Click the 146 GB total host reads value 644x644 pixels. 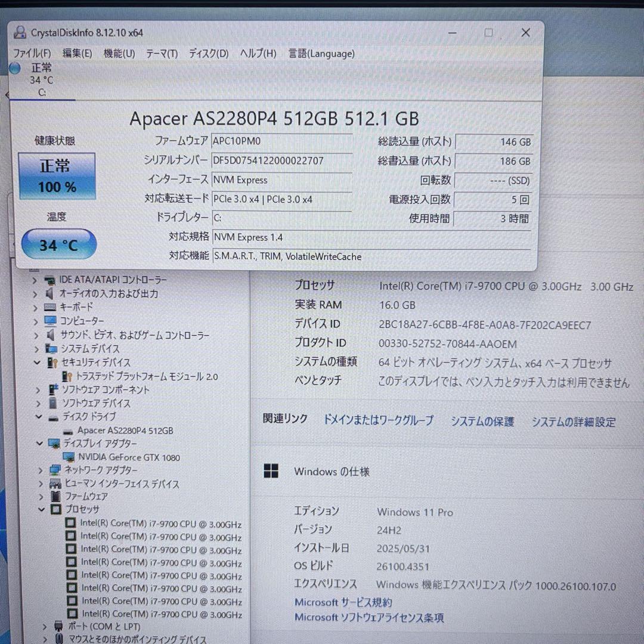click(494, 142)
